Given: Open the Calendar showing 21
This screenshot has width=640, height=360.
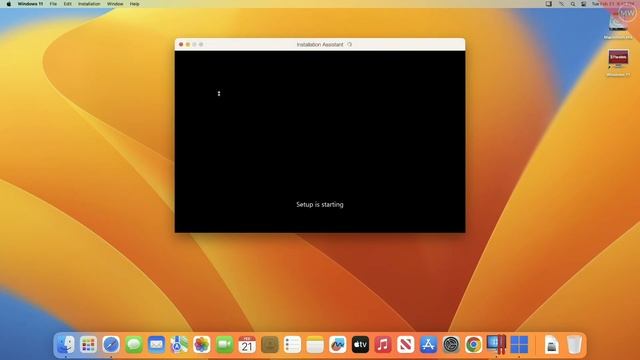Looking at the screenshot, I should (247, 345).
